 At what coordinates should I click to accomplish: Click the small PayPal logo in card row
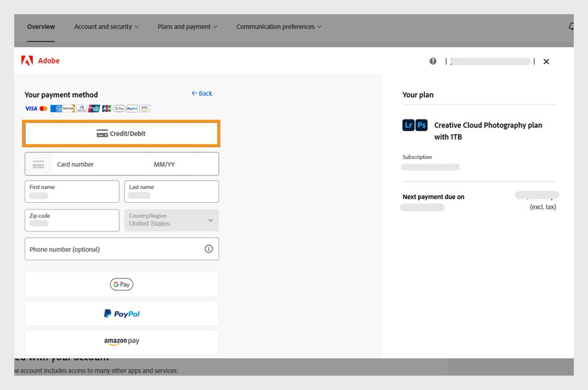point(132,109)
